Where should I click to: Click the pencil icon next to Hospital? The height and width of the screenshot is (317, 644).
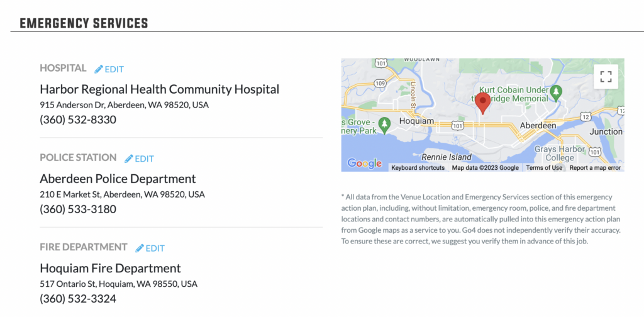99,69
